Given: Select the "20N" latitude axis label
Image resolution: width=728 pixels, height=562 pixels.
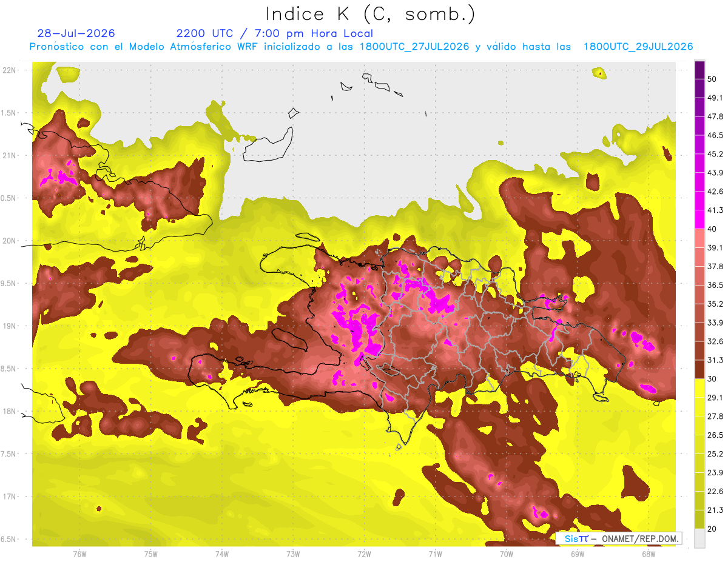Looking at the screenshot, I should [x=10, y=241].
